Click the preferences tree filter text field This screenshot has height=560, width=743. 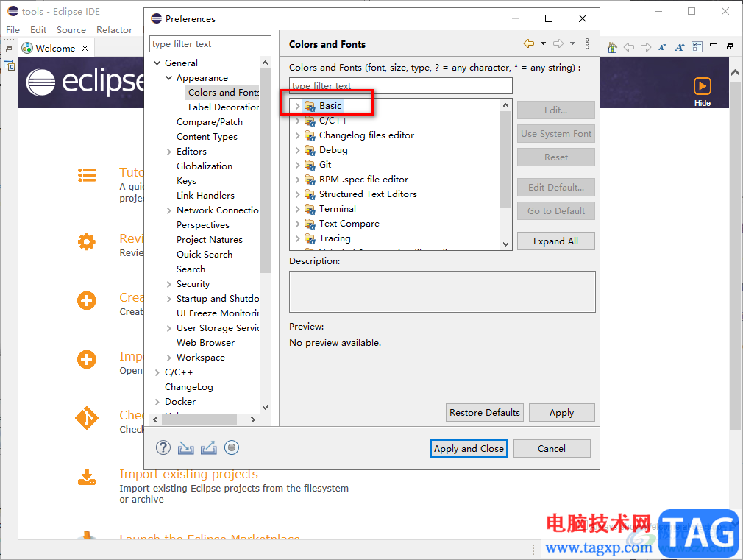pyautogui.click(x=210, y=43)
